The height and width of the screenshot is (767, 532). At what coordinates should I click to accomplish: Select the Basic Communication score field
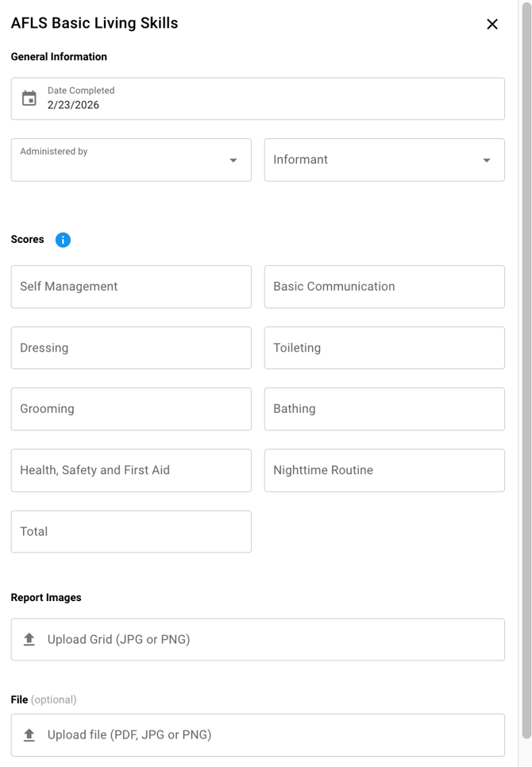[x=384, y=287]
